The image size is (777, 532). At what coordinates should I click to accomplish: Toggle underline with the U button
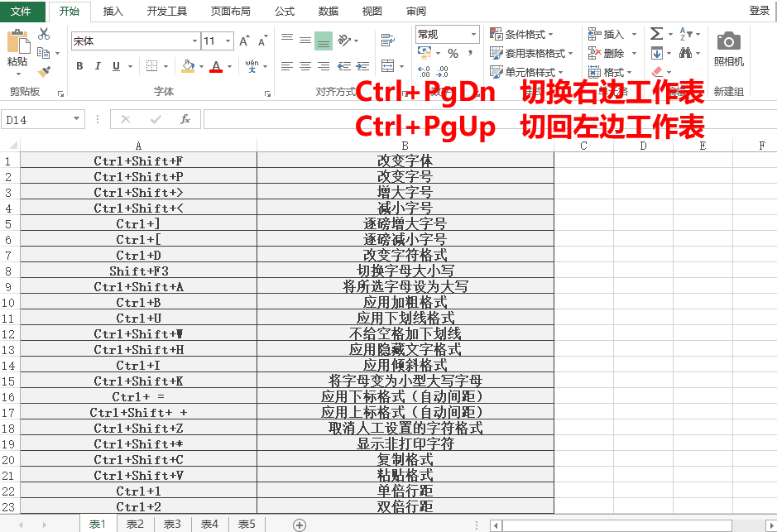click(x=115, y=65)
